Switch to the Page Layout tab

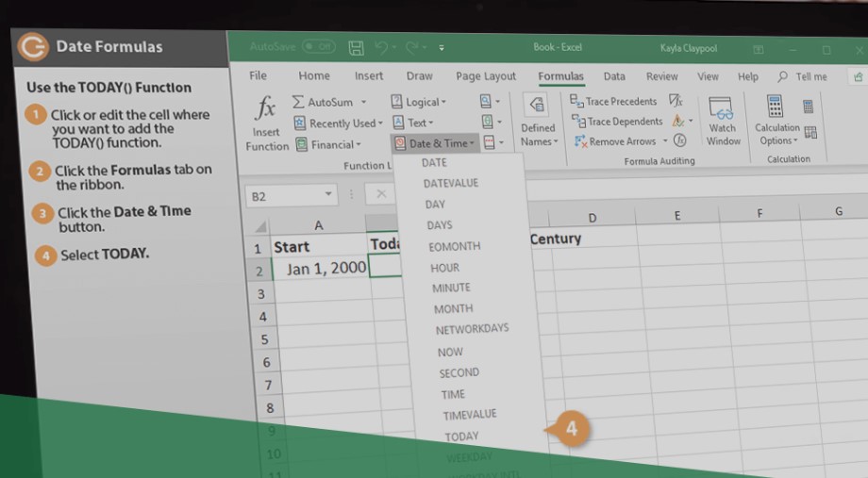click(x=486, y=76)
